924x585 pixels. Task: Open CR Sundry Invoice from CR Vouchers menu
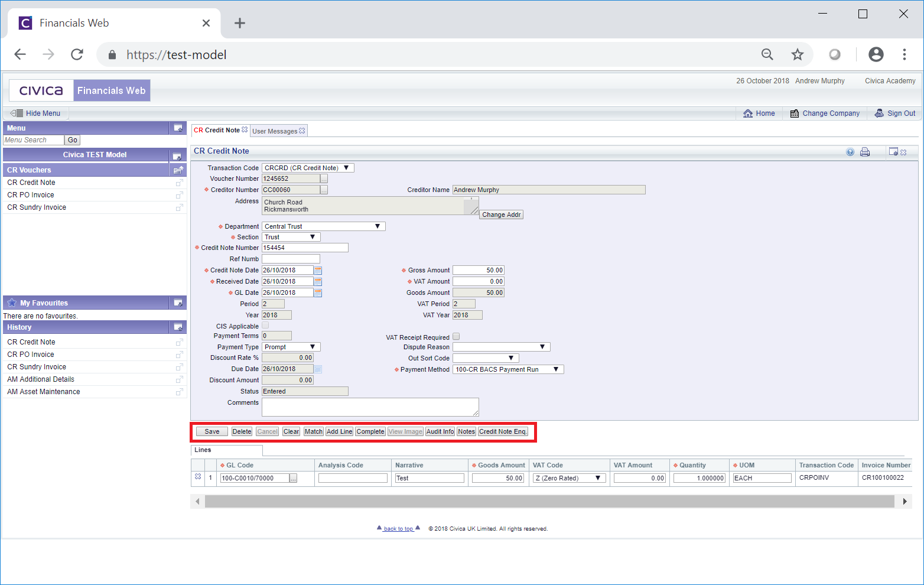[x=37, y=207]
